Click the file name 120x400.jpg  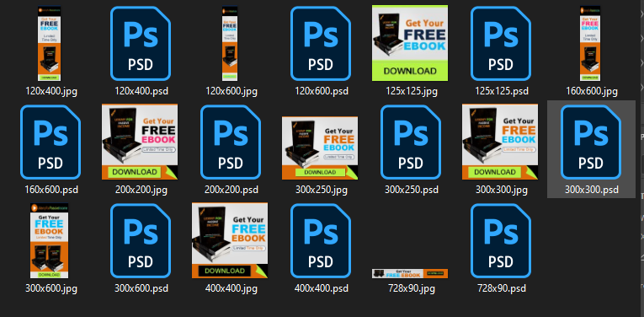51,91
